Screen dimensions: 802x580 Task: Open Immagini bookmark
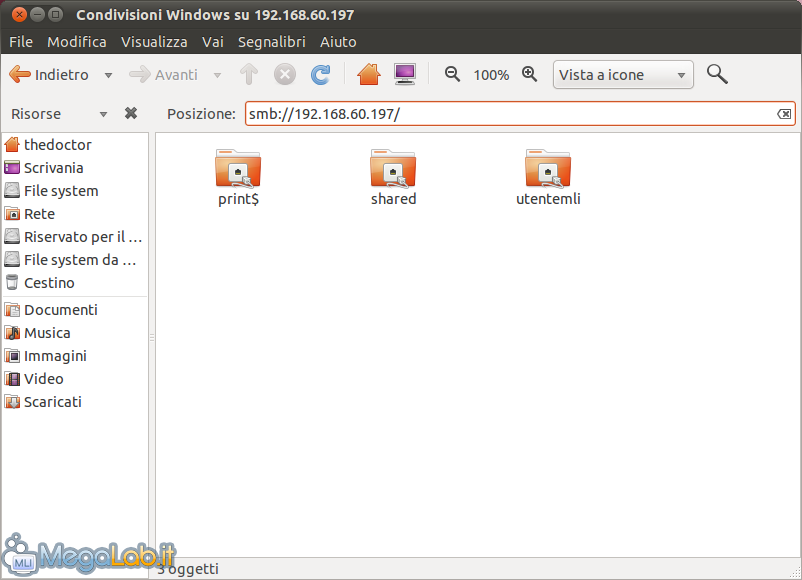point(75,356)
